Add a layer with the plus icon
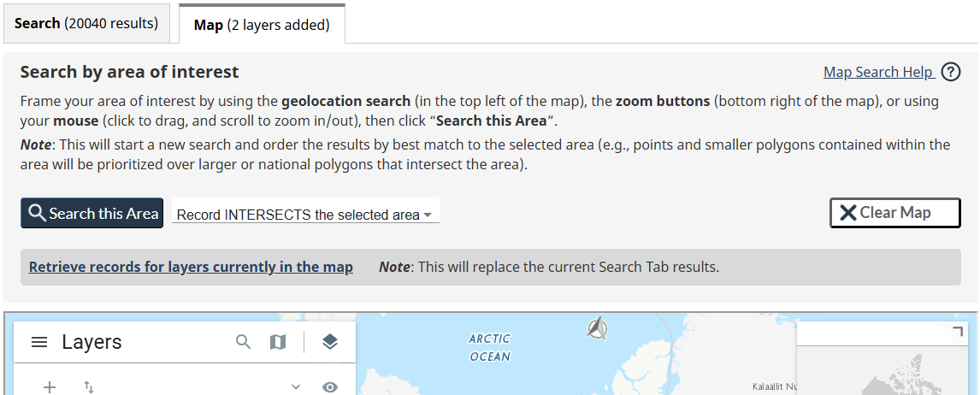The width and height of the screenshot is (980, 395). pyautogui.click(x=50, y=387)
